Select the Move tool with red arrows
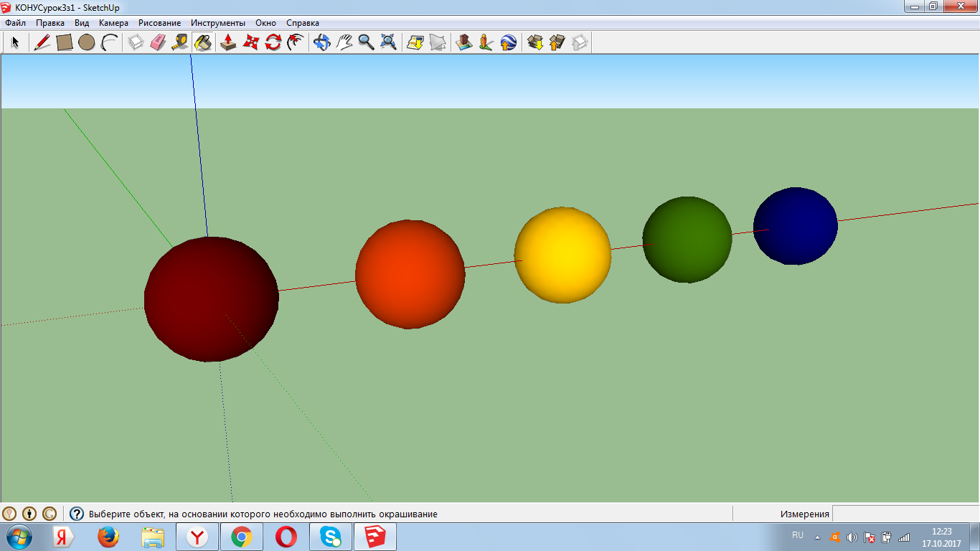The height and width of the screenshot is (551, 980). (250, 42)
